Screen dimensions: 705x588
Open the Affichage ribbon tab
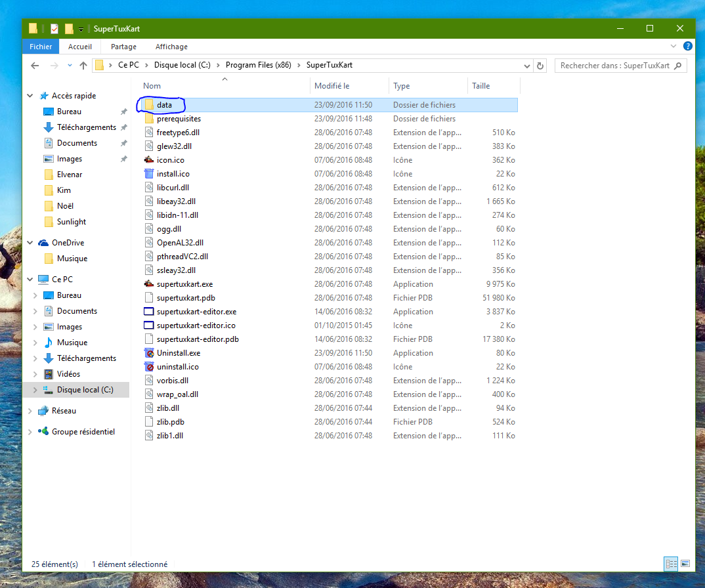171,47
